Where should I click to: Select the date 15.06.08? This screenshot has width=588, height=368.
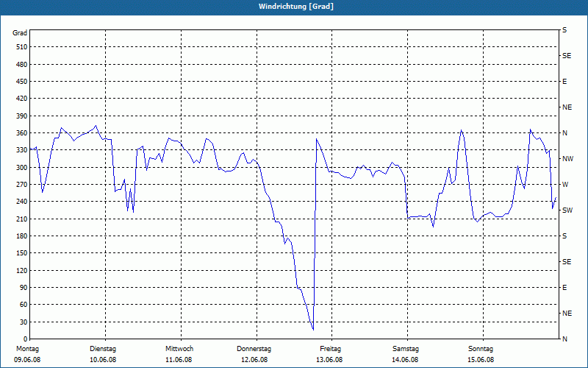tap(481, 360)
